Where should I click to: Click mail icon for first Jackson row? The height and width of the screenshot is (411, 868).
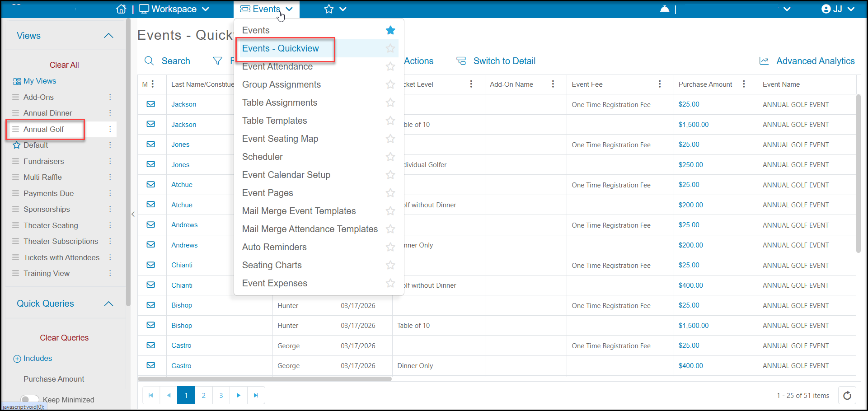click(151, 104)
